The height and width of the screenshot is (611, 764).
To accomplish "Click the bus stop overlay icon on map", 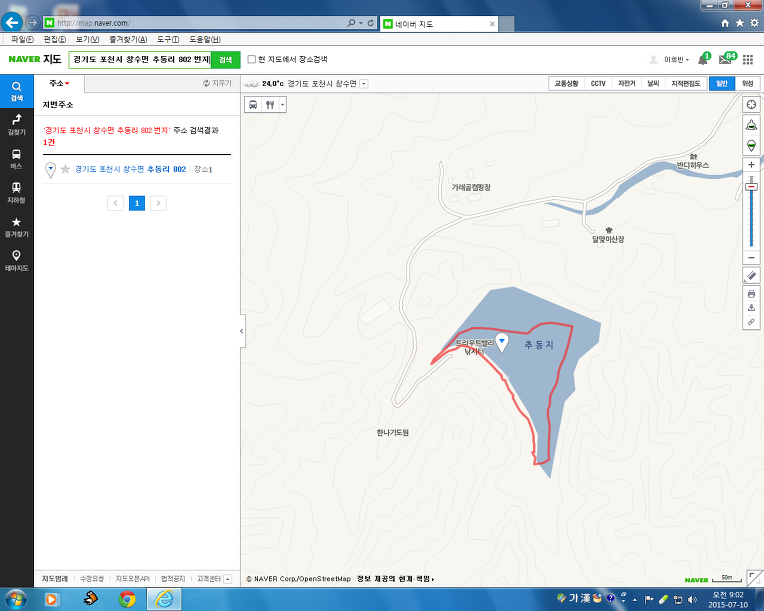I will pos(253,105).
